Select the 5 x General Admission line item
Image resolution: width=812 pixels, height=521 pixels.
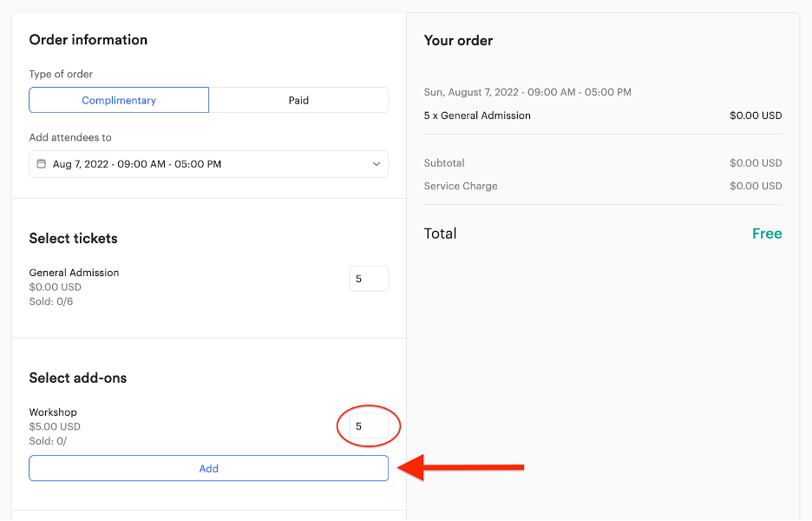click(477, 115)
